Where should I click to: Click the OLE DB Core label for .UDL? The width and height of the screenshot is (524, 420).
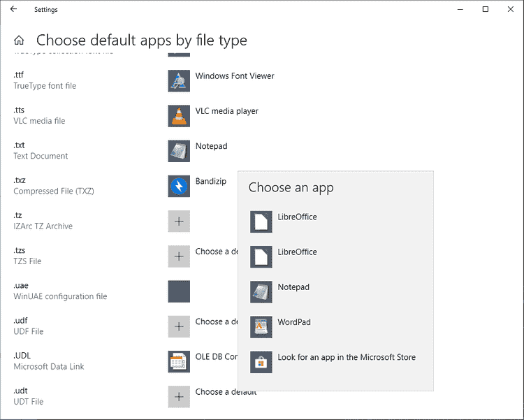217,356
